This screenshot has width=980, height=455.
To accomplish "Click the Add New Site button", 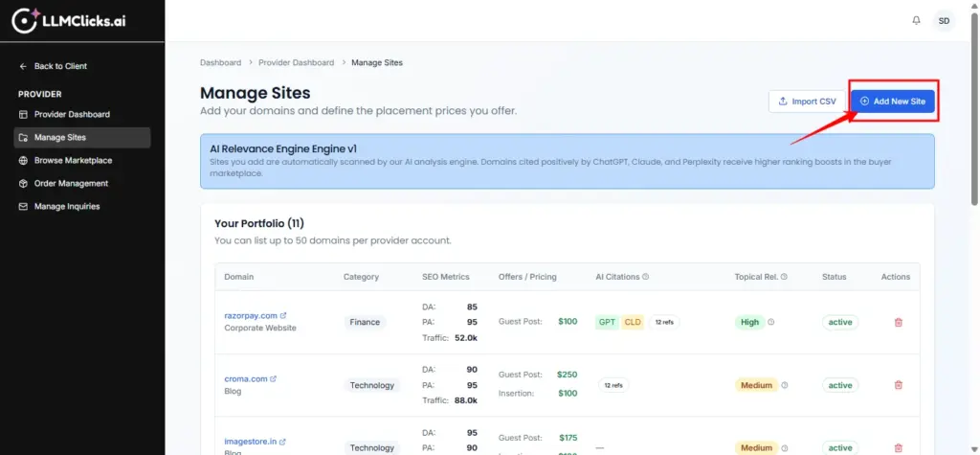I will tap(892, 101).
